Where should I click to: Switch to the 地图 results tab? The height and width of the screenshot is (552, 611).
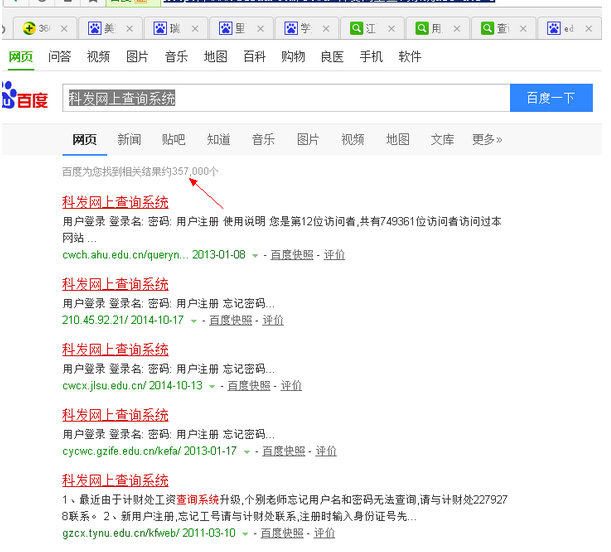pyautogui.click(x=398, y=139)
